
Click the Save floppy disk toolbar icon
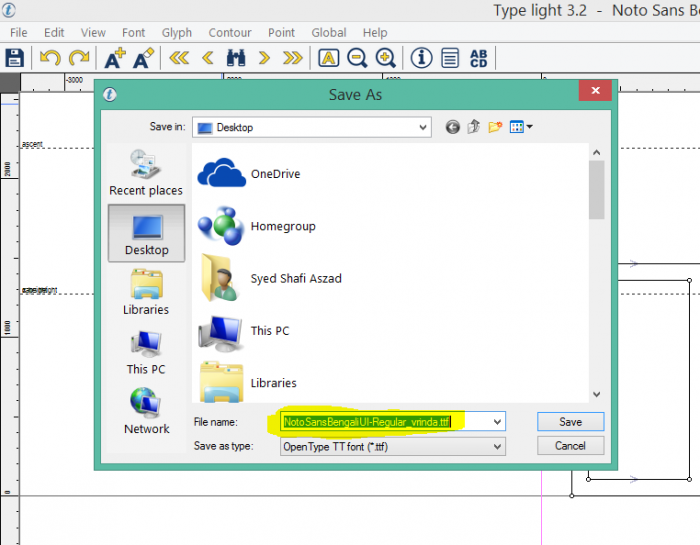coord(14,58)
